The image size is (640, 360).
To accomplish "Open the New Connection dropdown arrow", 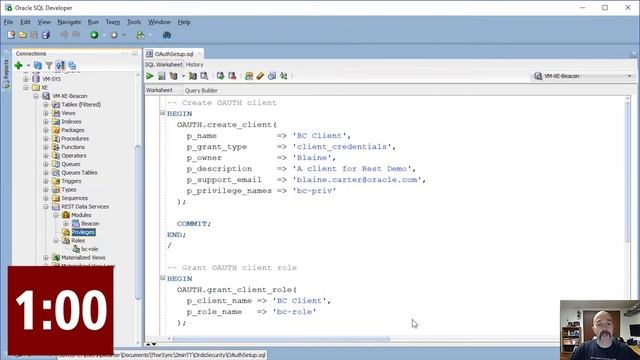I will 28,65.
